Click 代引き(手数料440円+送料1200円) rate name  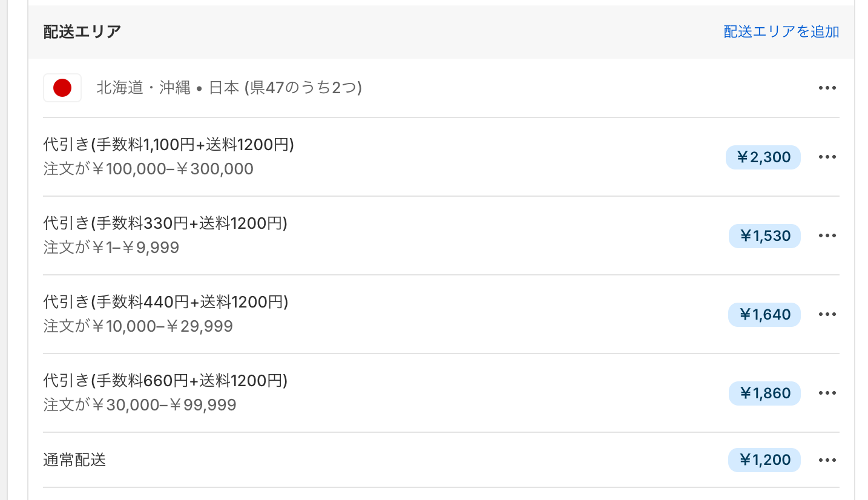tap(166, 302)
